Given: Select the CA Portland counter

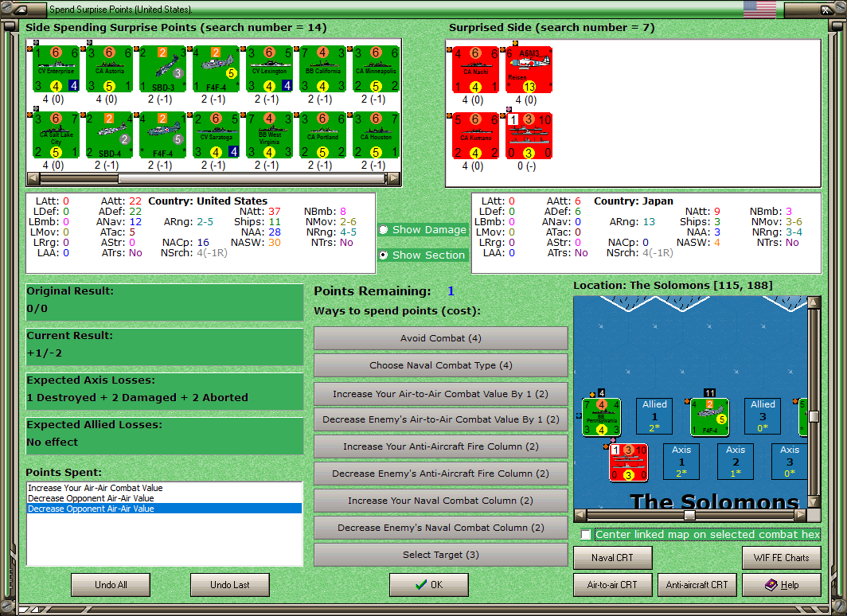Looking at the screenshot, I should coord(323,135).
